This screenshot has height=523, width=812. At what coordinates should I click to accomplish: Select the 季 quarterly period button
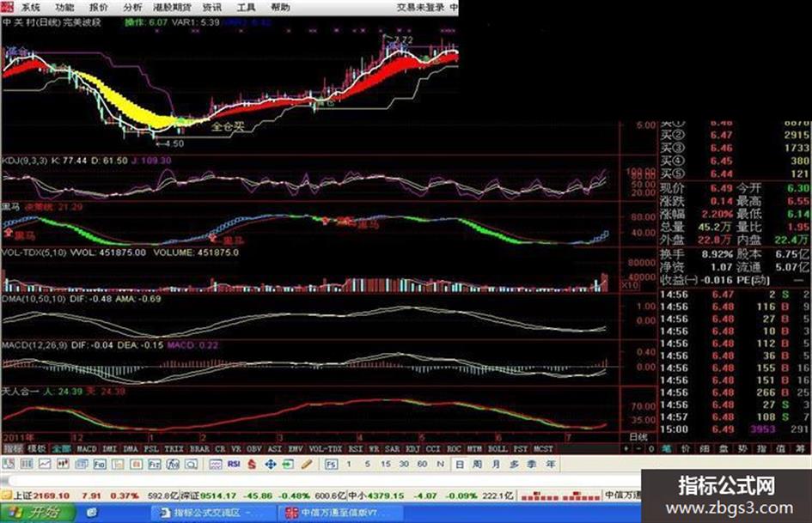[x=532, y=464]
